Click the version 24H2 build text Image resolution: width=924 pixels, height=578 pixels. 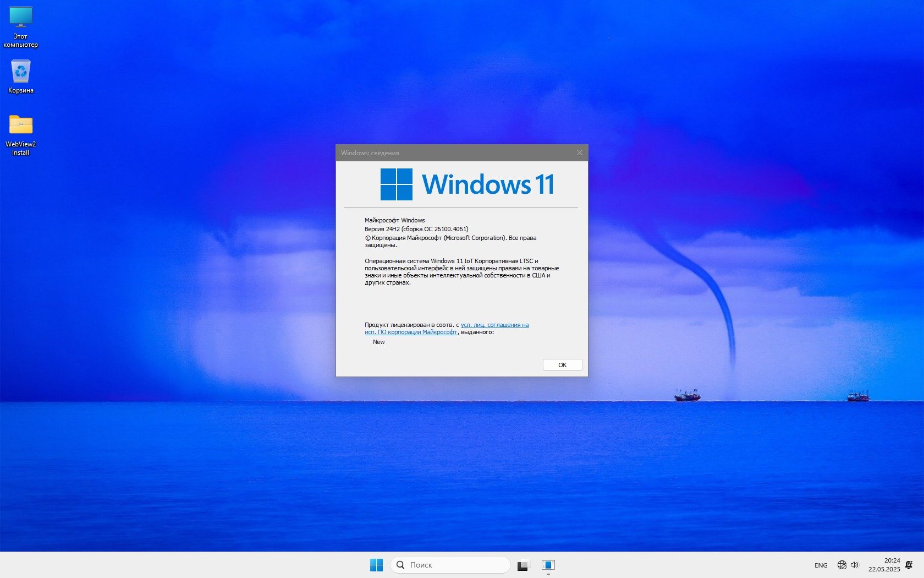pos(416,229)
